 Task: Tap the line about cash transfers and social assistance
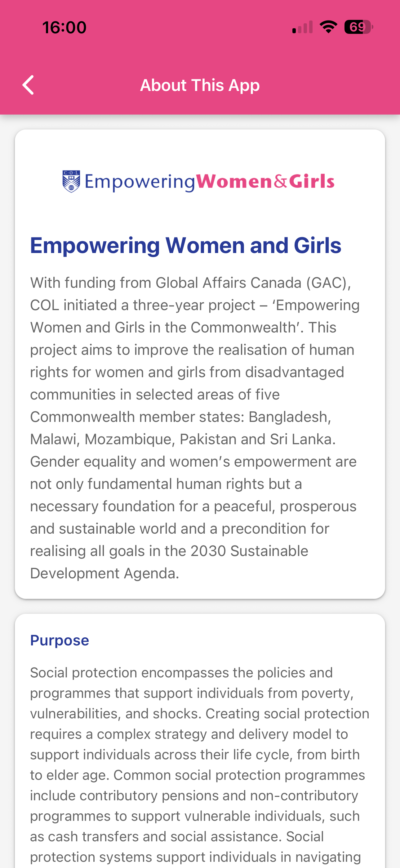(x=177, y=836)
